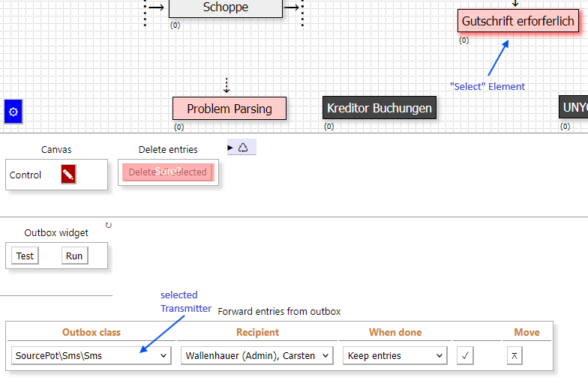Click the Outbox class column header
The width and height of the screenshot is (588, 380).
pyautogui.click(x=91, y=332)
